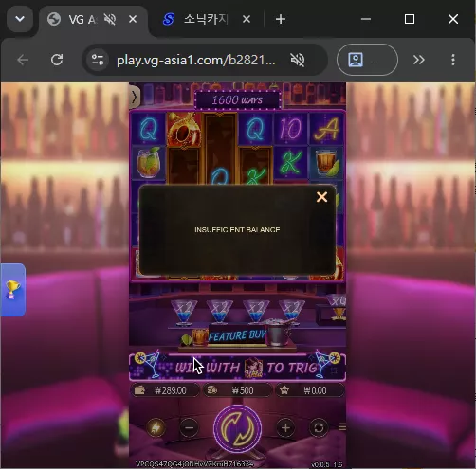Click the INSUFFICIENT BALANCE message text
This screenshot has width=476, height=469.
click(x=237, y=229)
